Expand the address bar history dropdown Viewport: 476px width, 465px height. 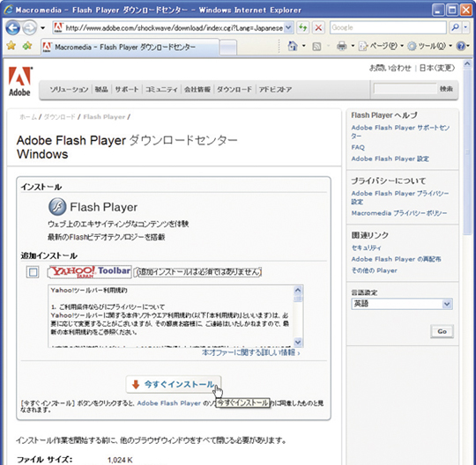click(289, 28)
